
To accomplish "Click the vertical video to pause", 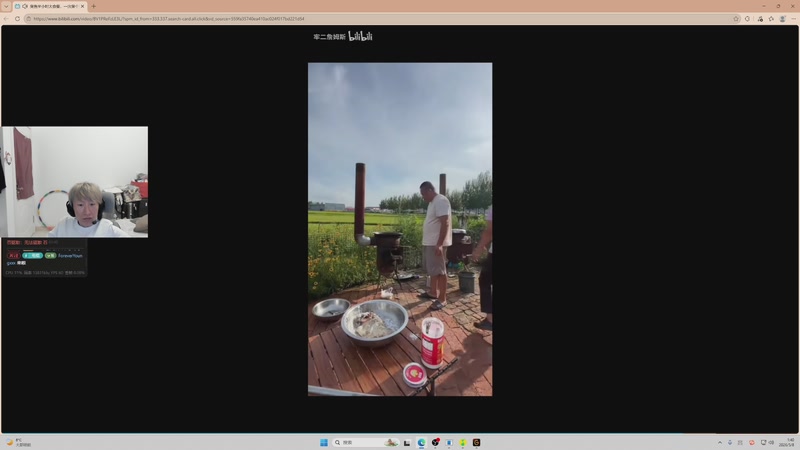I will coord(400,229).
